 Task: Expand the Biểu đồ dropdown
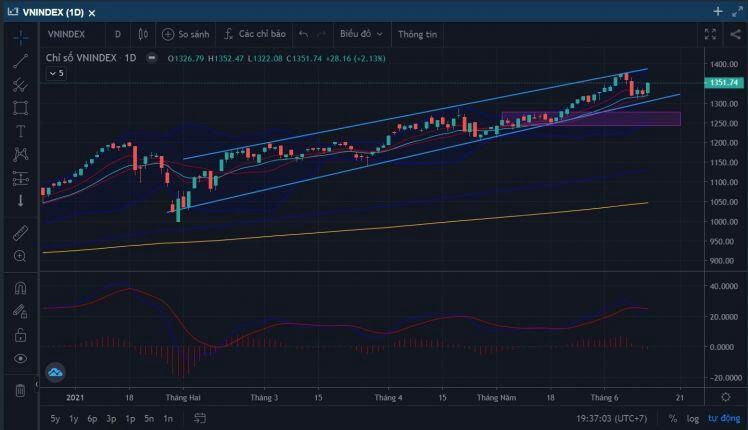point(361,34)
